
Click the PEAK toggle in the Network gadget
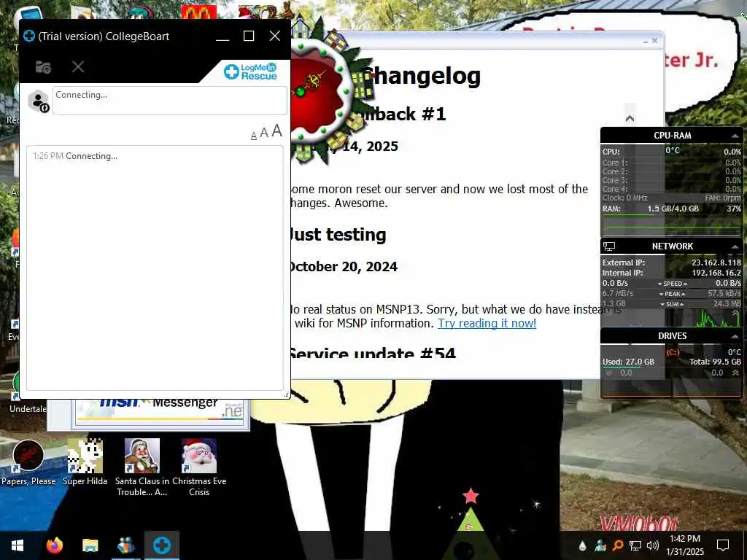pyautogui.click(x=672, y=294)
